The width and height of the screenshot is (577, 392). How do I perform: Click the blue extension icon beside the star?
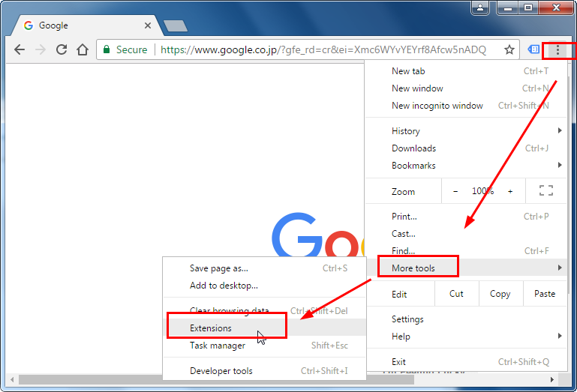533,49
